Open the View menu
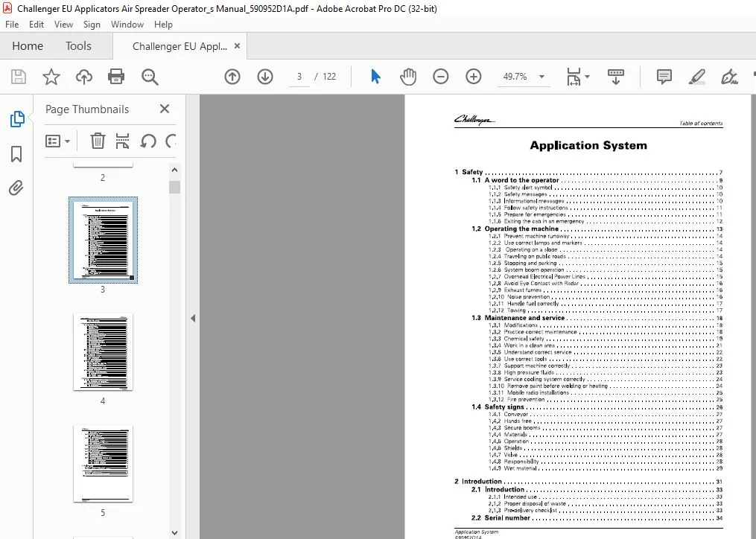The height and width of the screenshot is (539, 756). (x=63, y=25)
